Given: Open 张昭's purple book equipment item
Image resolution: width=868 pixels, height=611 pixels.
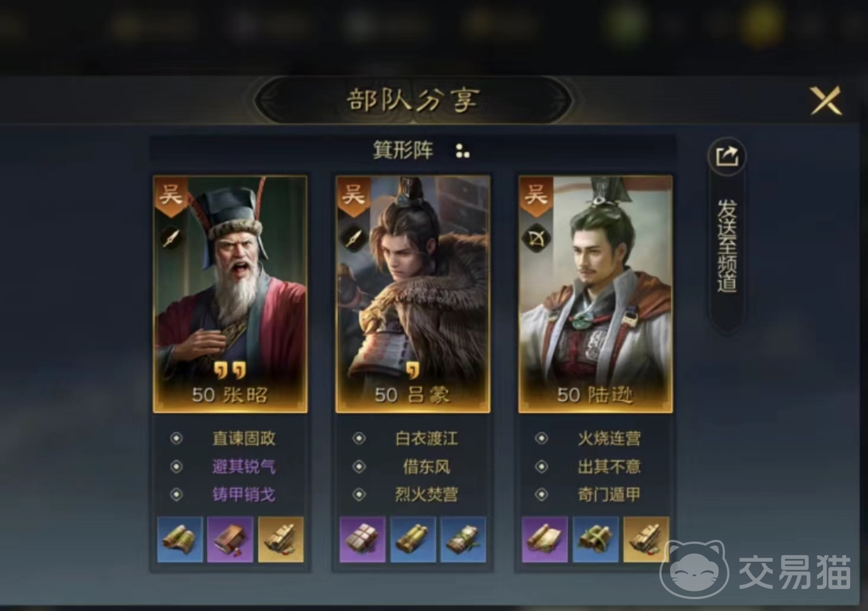Looking at the screenshot, I should tap(230, 539).
